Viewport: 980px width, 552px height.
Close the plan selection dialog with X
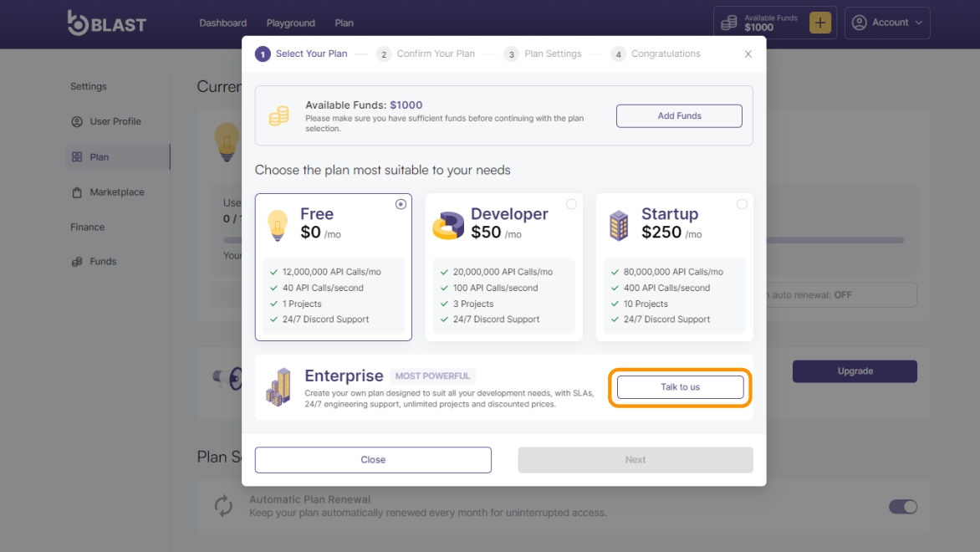(x=748, y=54)
